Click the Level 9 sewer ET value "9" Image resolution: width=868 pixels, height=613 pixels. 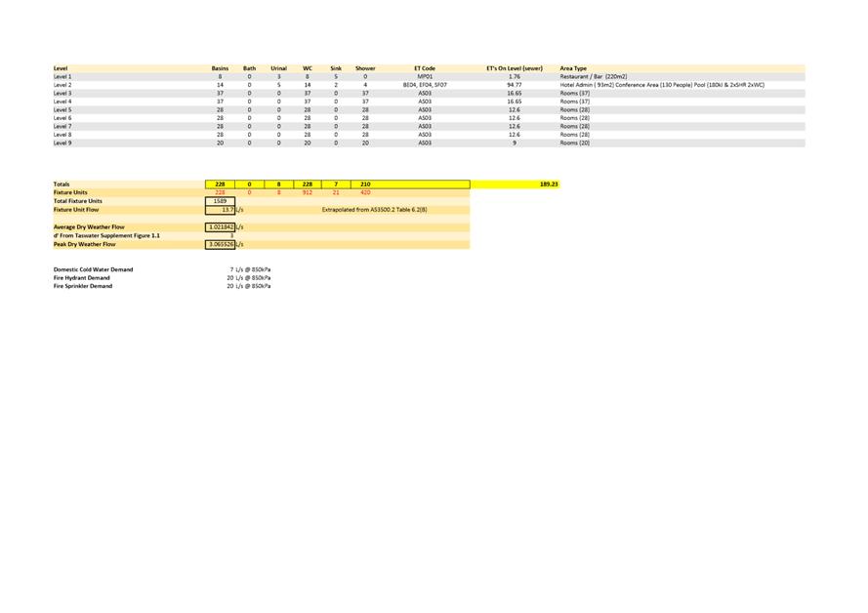515,143
